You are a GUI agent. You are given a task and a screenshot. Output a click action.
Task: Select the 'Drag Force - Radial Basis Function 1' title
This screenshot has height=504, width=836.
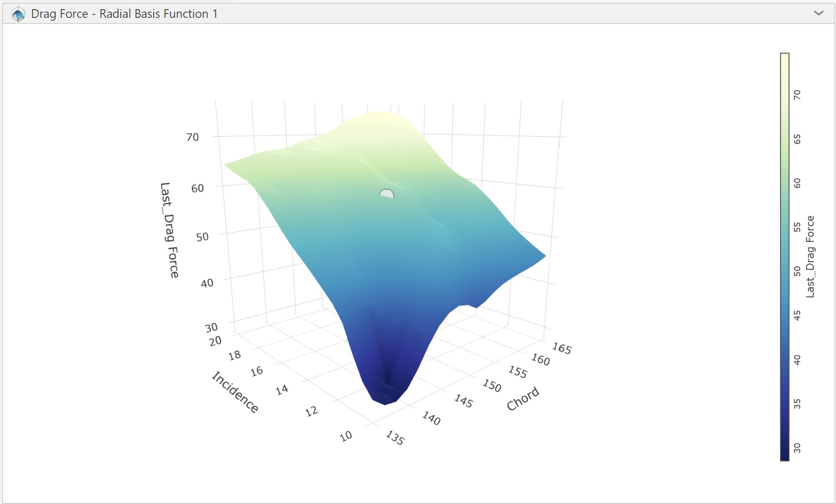click(x=124, y=14)
